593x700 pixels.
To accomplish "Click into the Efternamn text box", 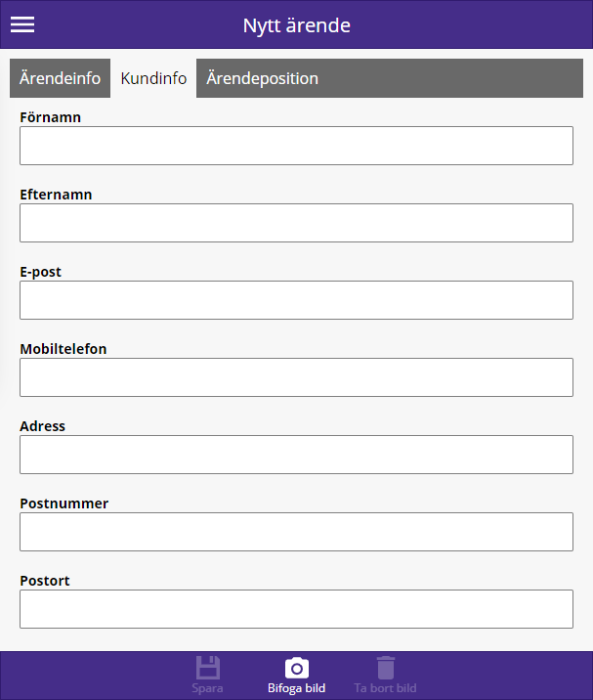I will (296, 223).
